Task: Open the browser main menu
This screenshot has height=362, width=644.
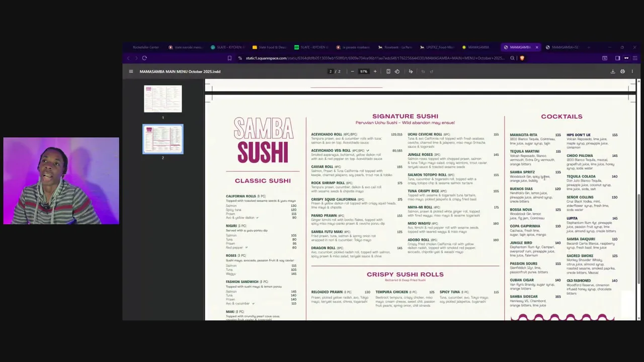Action: tap(634, 58)
